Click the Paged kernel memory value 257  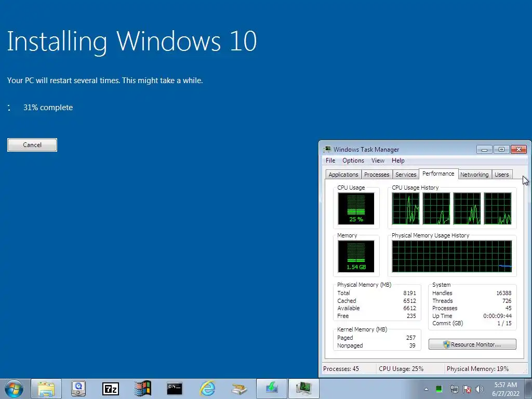pyautogui.click(x=411, y=338)
